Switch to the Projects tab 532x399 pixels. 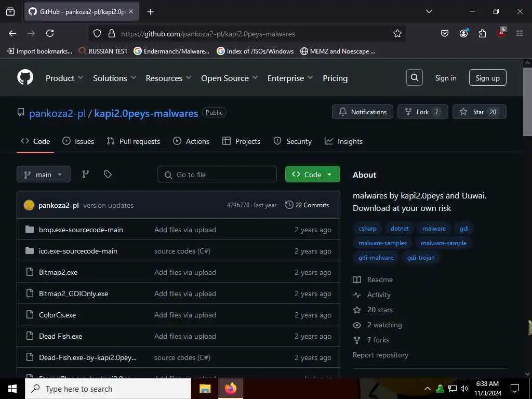(x=241, y=141)
